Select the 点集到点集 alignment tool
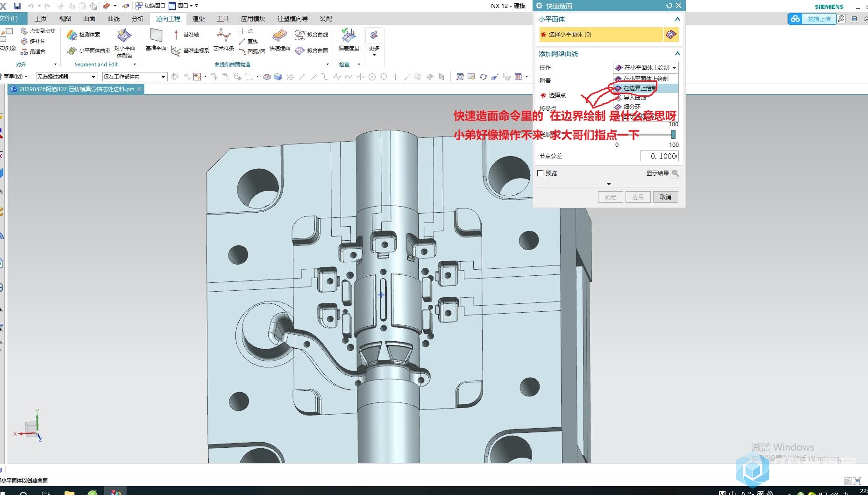868x495 pixels. 38,31
